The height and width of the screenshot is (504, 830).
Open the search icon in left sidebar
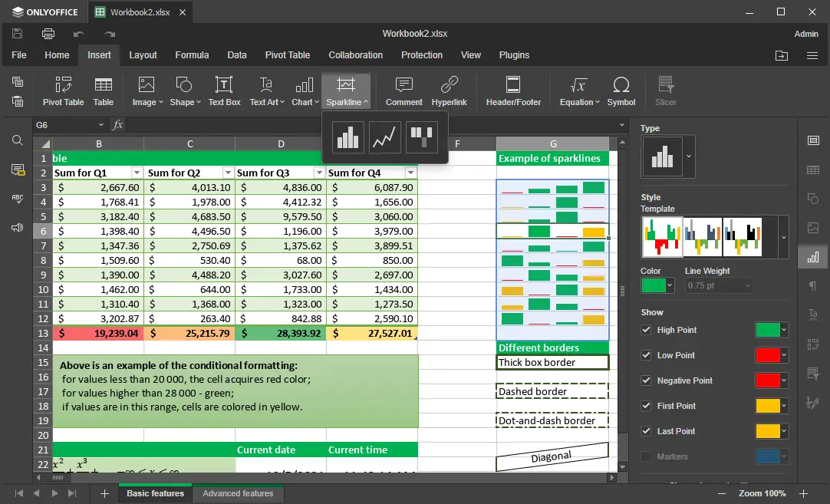(x=17, y=140)
